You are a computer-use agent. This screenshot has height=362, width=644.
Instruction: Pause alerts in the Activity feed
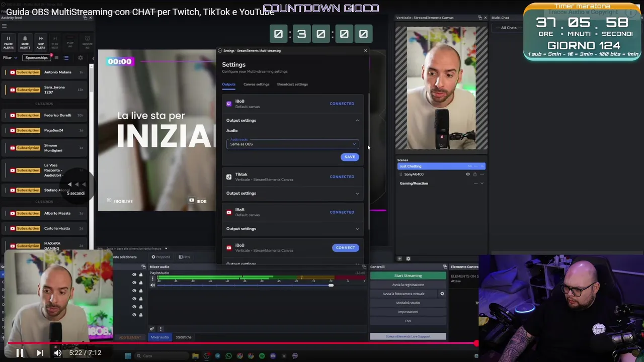click(x=9, y=42)
